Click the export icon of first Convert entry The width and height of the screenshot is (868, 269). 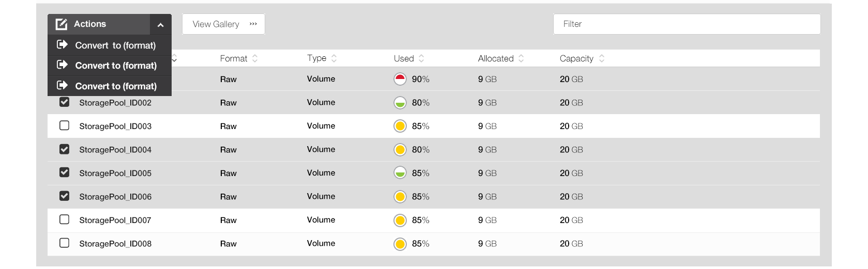tap(62, 45)
